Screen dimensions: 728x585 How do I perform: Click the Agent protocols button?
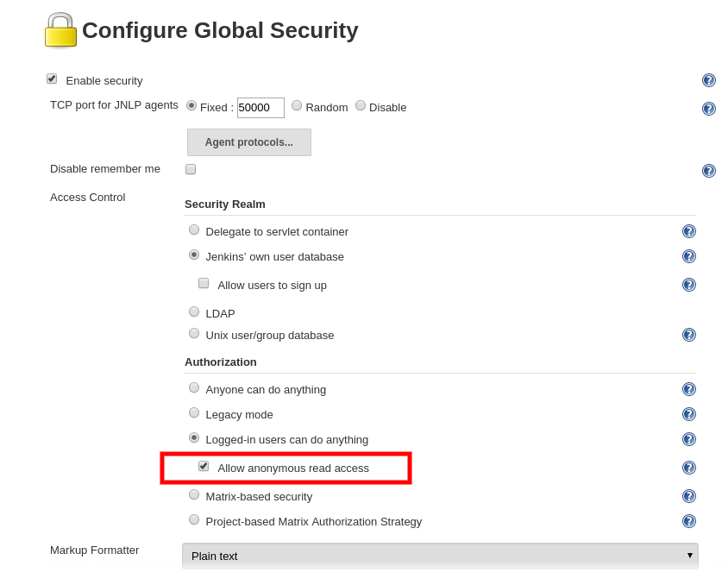[x=248, y=142]
